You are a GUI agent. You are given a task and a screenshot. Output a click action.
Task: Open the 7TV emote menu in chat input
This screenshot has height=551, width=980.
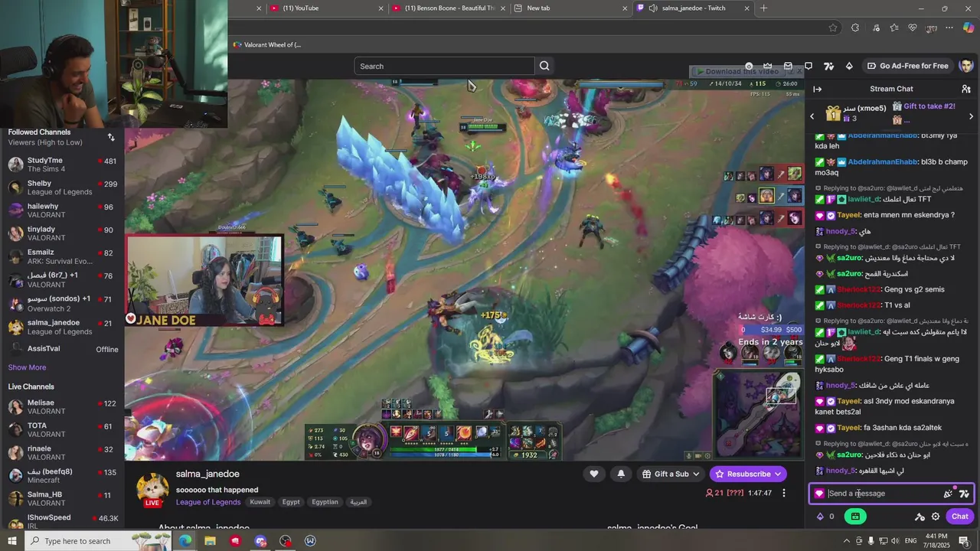[964, 494]
